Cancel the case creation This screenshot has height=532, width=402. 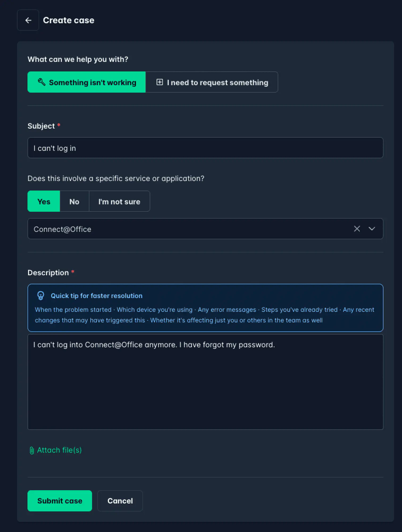click(120, 501)
